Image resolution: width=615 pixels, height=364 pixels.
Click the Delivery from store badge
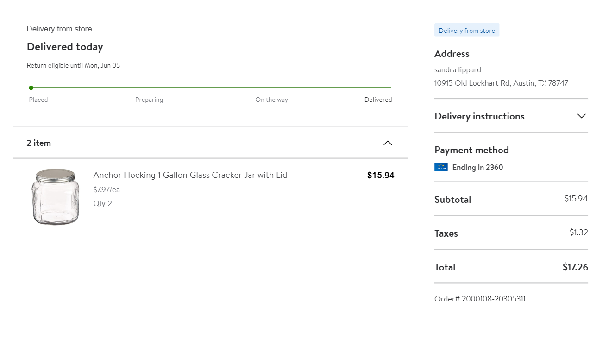click(467, 31)
